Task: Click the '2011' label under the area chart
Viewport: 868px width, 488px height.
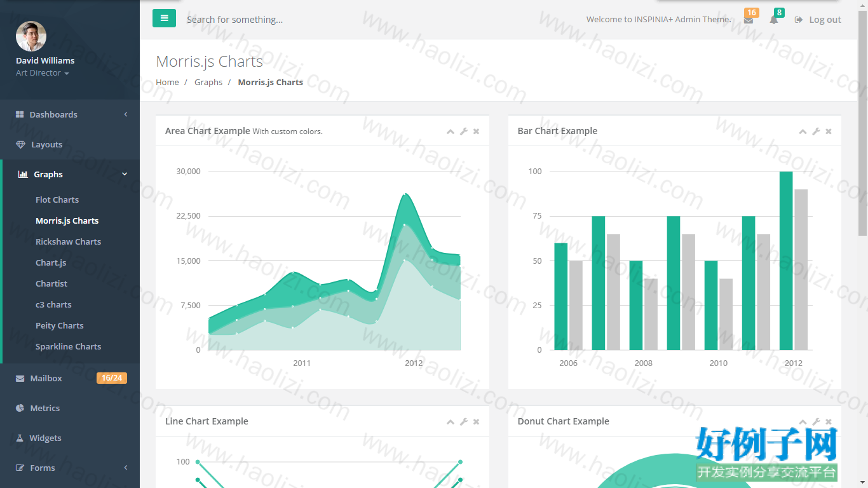Action: 302,363
